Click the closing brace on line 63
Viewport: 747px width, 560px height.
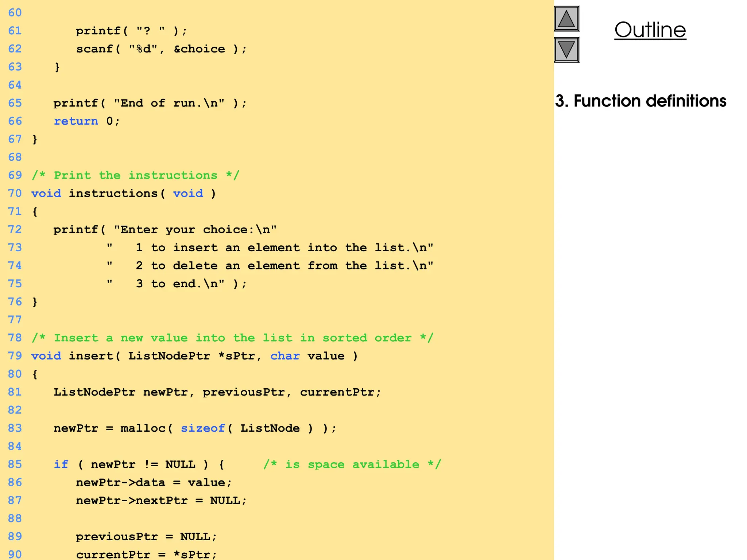pyautogui.click(x=57, y=67)
